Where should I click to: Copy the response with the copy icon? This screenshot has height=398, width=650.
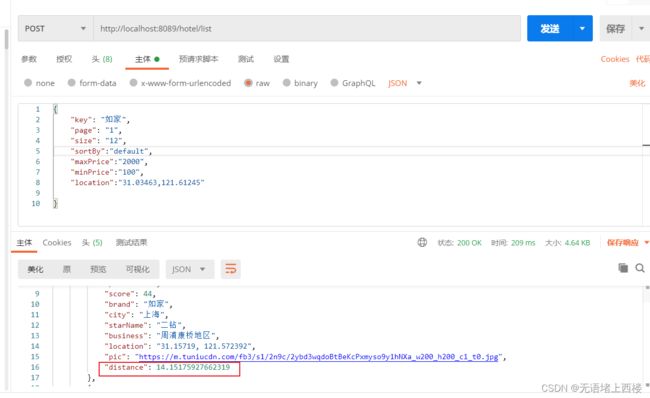(x=623, y=268)
